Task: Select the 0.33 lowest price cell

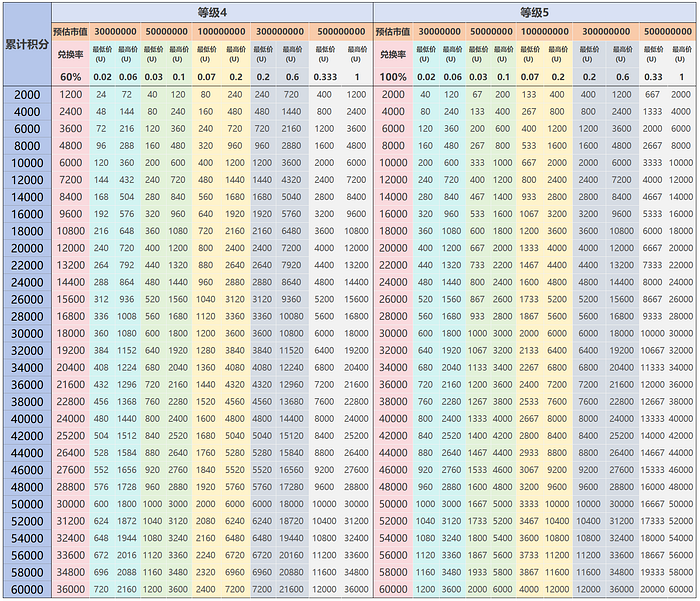Action: click(654, 77)
